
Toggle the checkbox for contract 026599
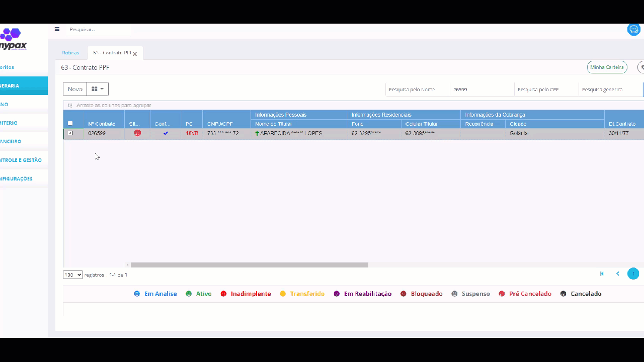70,133
